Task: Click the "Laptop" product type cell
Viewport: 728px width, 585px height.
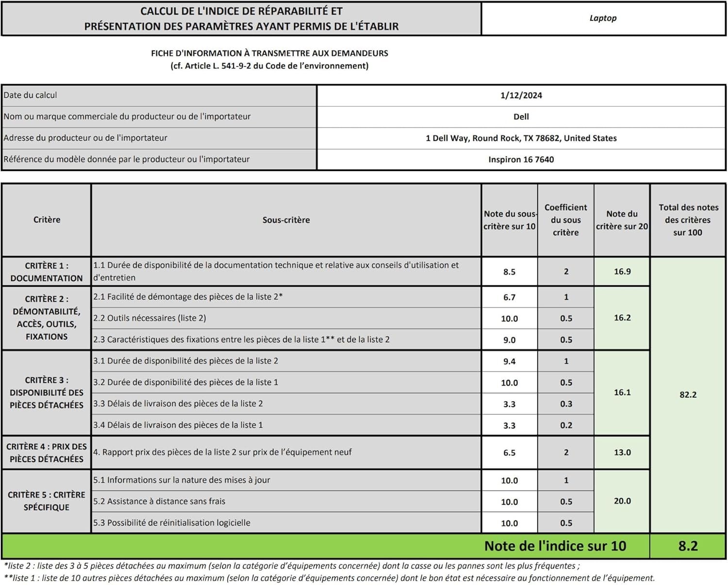Action: tap(603, 18)
